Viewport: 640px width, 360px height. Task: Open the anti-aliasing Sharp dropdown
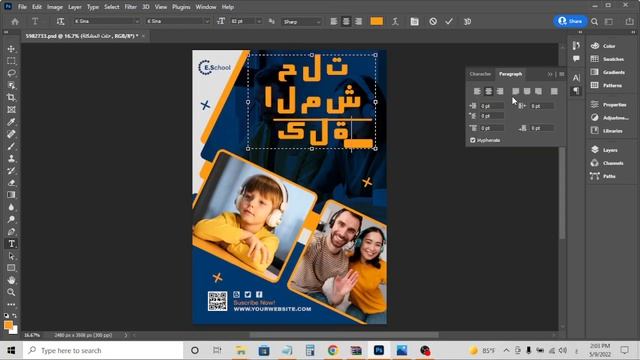tap(318, 22)
